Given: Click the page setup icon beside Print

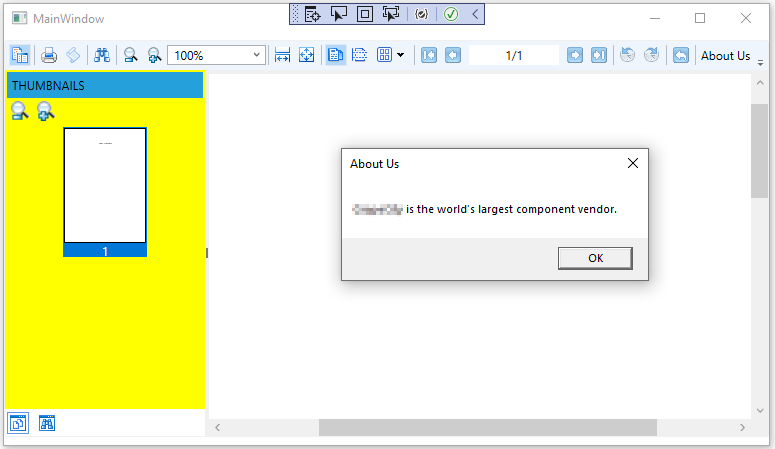Looking at the screenshot, I should [x=73, y=55].
